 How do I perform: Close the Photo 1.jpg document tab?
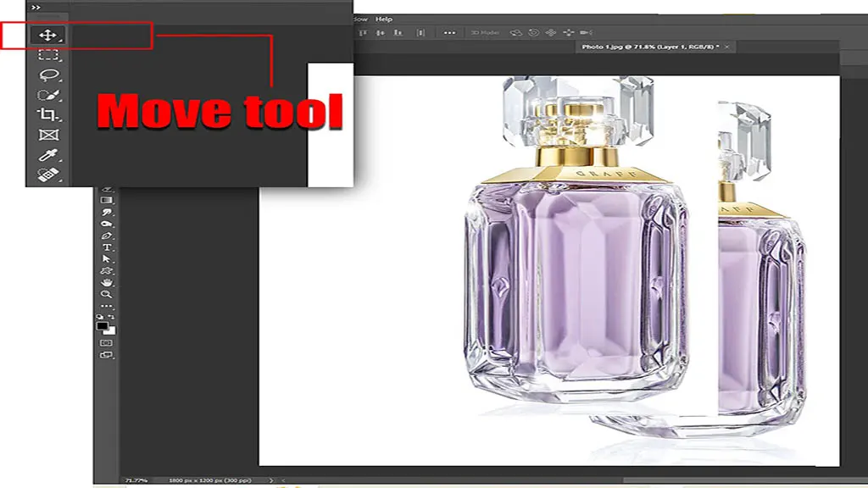point(726,47)
